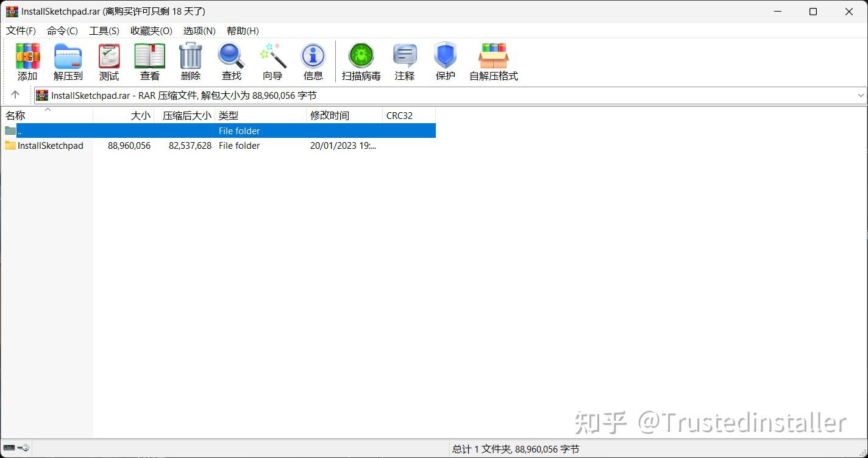Click the 解压到 (Extract To) icon
Viewport: 868px width, 458px height.
click(68, 61)
